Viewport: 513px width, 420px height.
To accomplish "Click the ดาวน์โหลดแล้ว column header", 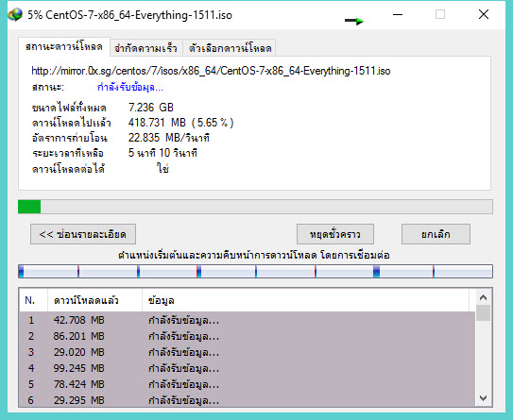I will 94,300.
